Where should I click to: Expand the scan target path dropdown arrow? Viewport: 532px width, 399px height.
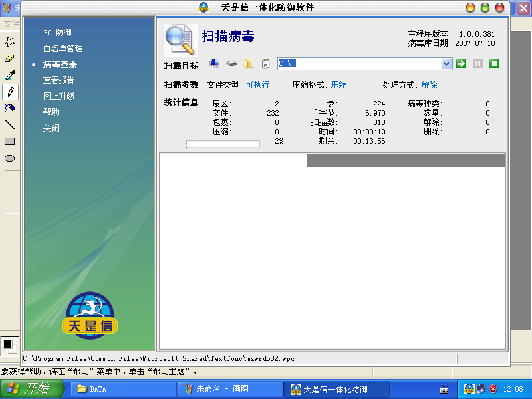pos(446,63)
